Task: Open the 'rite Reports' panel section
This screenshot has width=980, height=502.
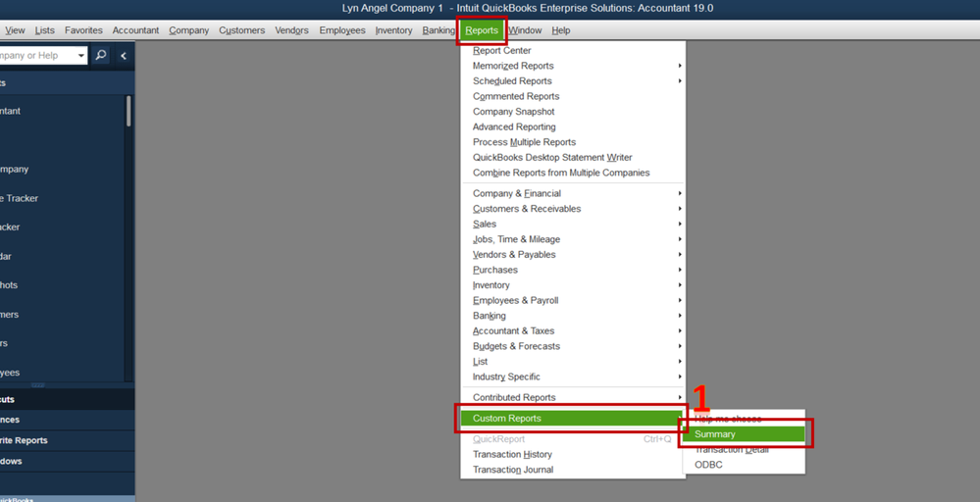Action: pyautogui.click(x=67, y=440)
